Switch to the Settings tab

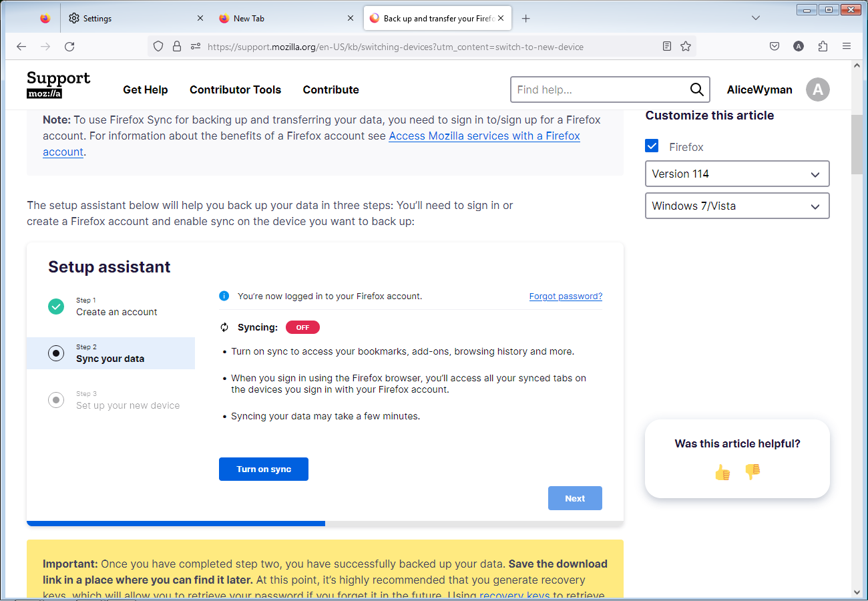(x=136, y=19)
